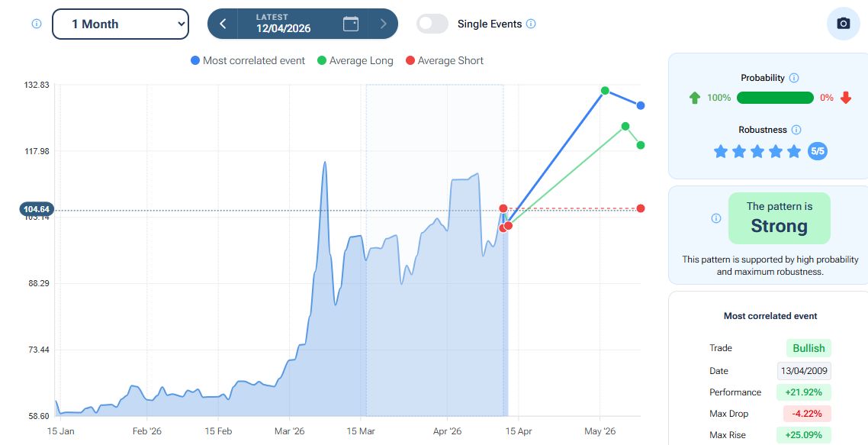Click the green up arrow probability icon
The height and width of the screenshot is (445, 868).
click(x=694, y=98)
